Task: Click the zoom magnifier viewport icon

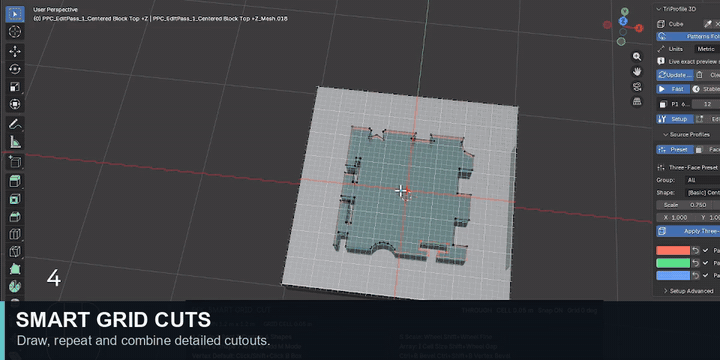Action: (x=637, y=56)
